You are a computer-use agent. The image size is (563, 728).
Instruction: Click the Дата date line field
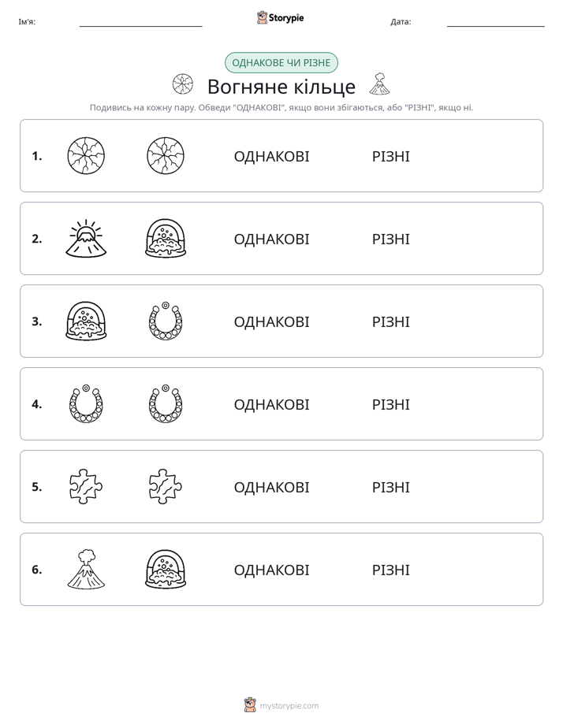pyautogui.click(x=496, y=21)
